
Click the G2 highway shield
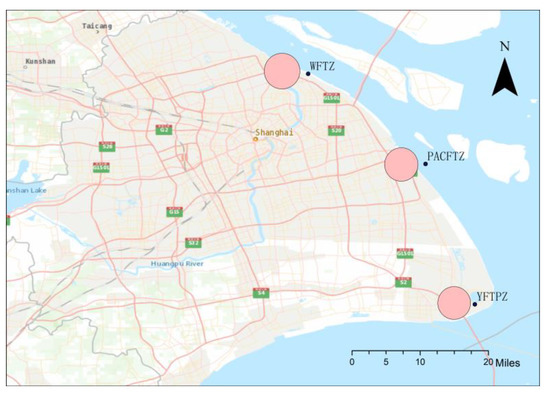[164, 129]
